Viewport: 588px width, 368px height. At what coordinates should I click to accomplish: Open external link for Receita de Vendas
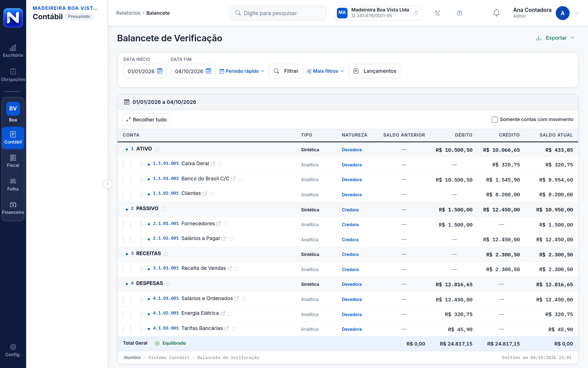[230, 268]
